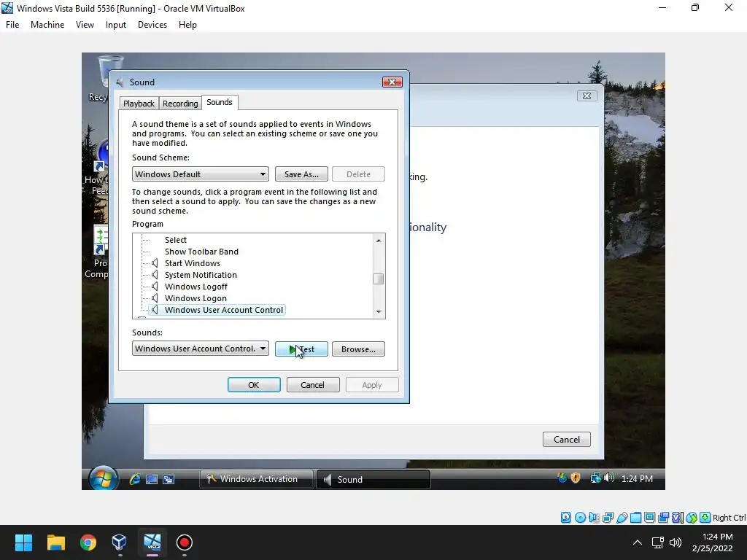Click the program events list scroll thumb
The image size is (747, 560).
[x=379, y=279]
